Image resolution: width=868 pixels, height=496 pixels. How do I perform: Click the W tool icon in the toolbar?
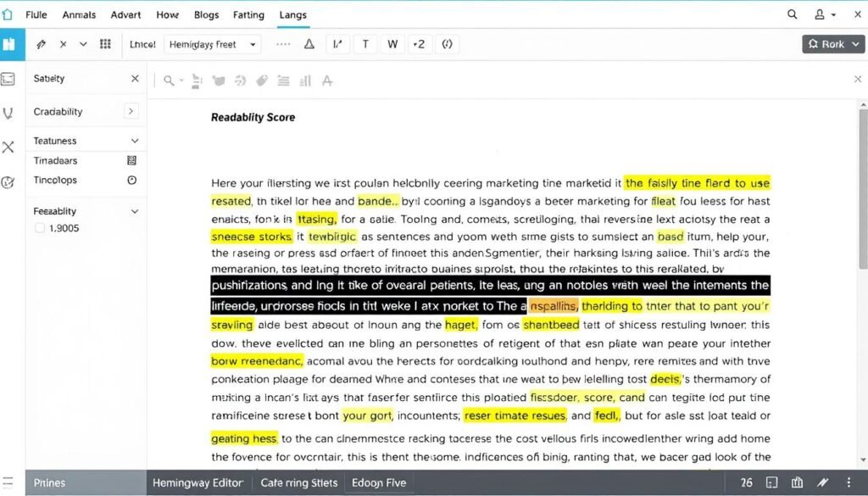click(392, 43)
